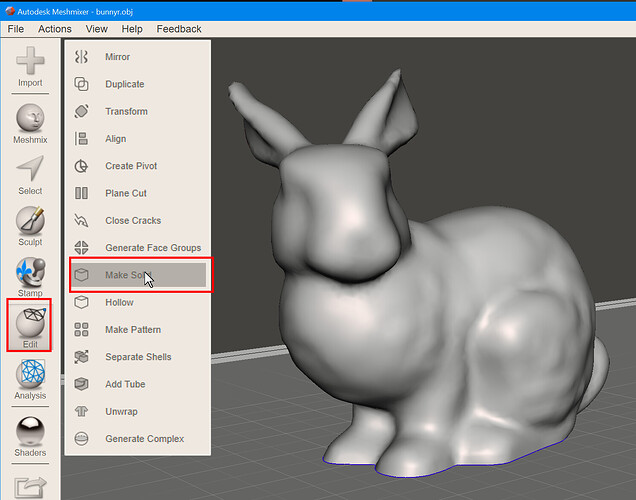Screen dimensions: 636x500
Task: Open the File menu
Action: (x=16, y=29)
